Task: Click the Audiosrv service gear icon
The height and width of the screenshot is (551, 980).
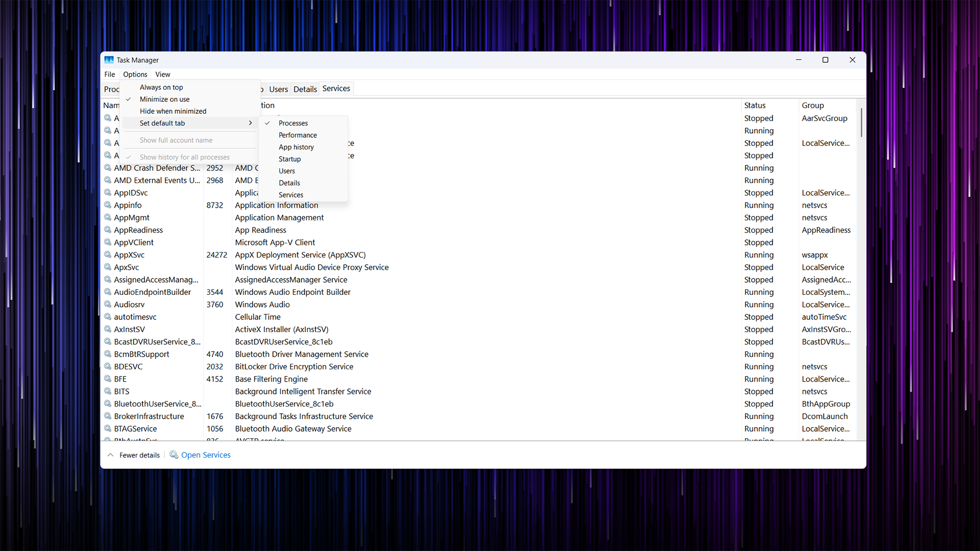Action: 108,304
